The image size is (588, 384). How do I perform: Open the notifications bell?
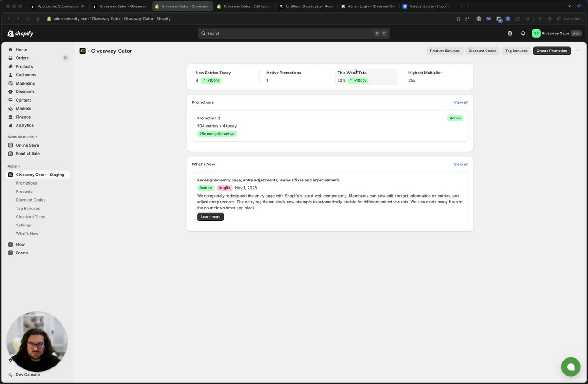point(523,34)
